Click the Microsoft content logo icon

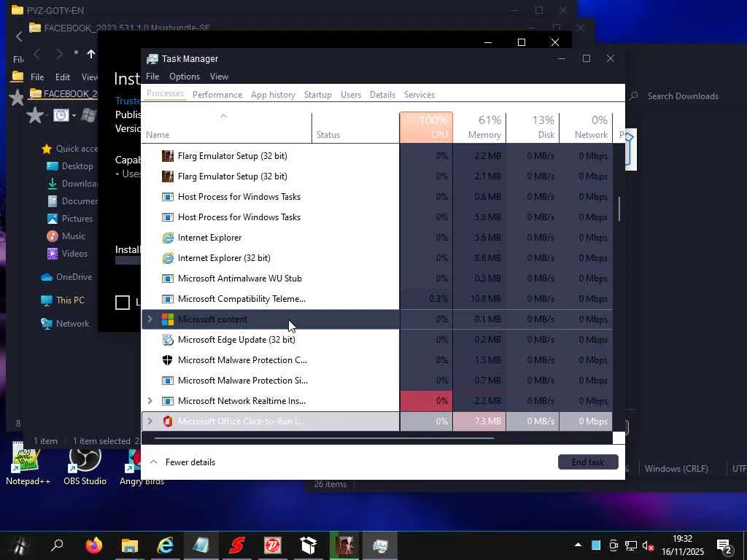(x=168, y=319)
